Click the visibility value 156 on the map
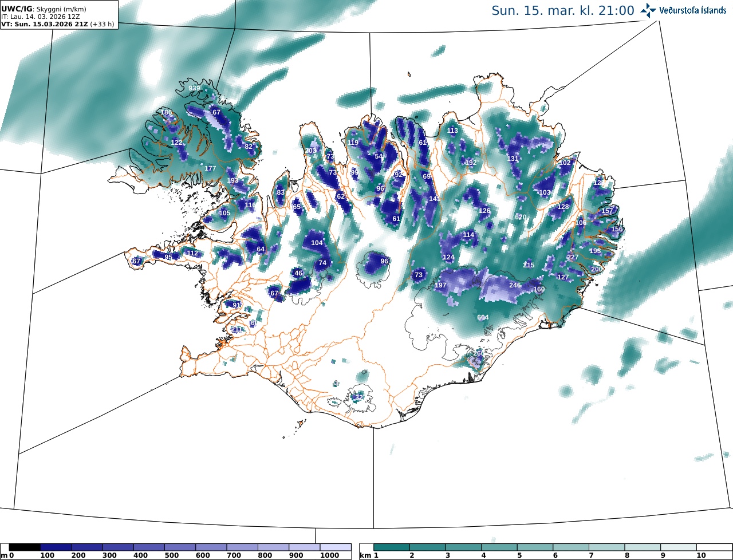Screen dimensions: 733x560 coord(617,229)
